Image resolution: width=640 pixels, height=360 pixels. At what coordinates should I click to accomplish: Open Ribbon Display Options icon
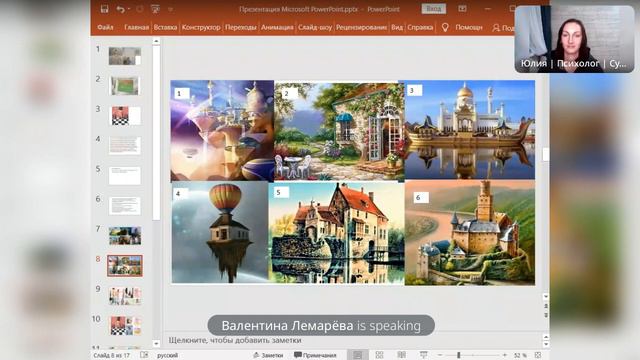coord(462,9)
